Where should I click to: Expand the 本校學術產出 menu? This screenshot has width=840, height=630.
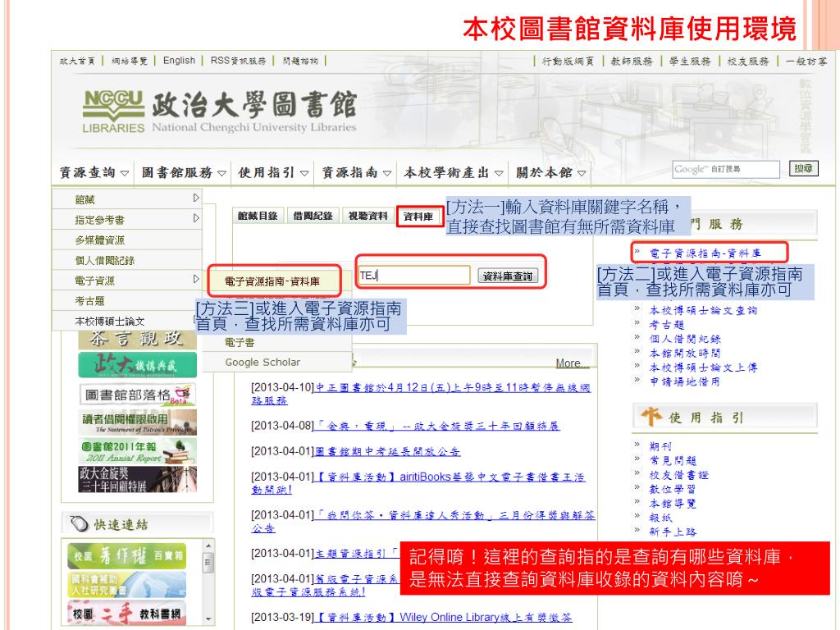click(453, 172)
